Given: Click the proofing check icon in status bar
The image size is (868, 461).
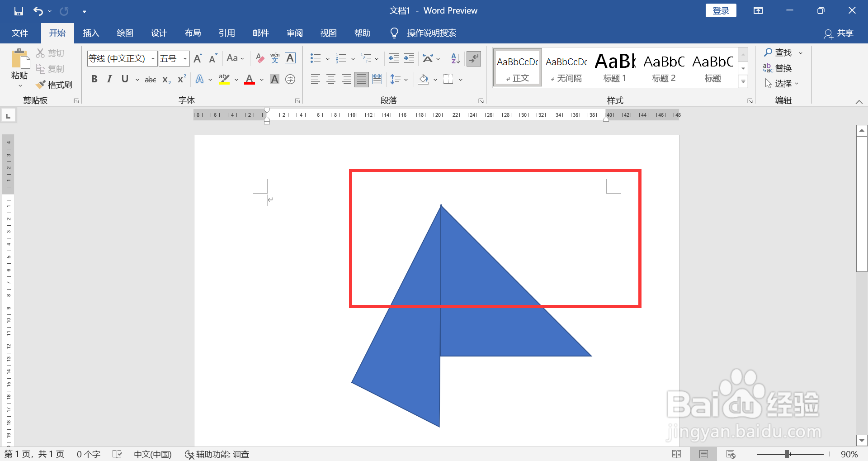Looking at the screenshot, I should [117, 454].
